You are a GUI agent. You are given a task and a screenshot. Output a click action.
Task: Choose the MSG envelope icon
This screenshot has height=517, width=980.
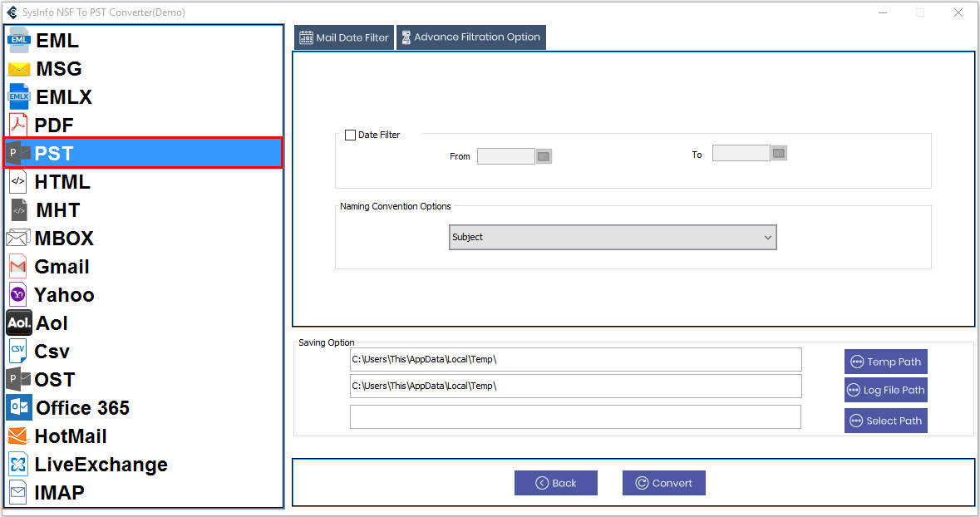click(19, 69)
